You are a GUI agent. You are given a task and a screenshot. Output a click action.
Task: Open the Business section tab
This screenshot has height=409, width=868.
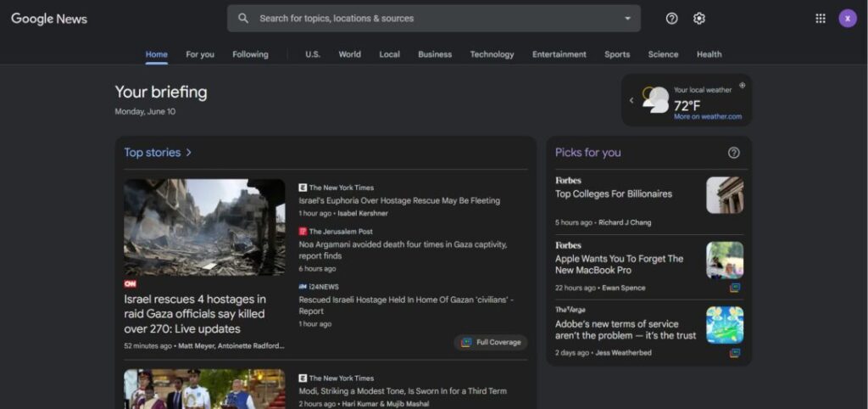pyautogui.click(x=435, y=54)
